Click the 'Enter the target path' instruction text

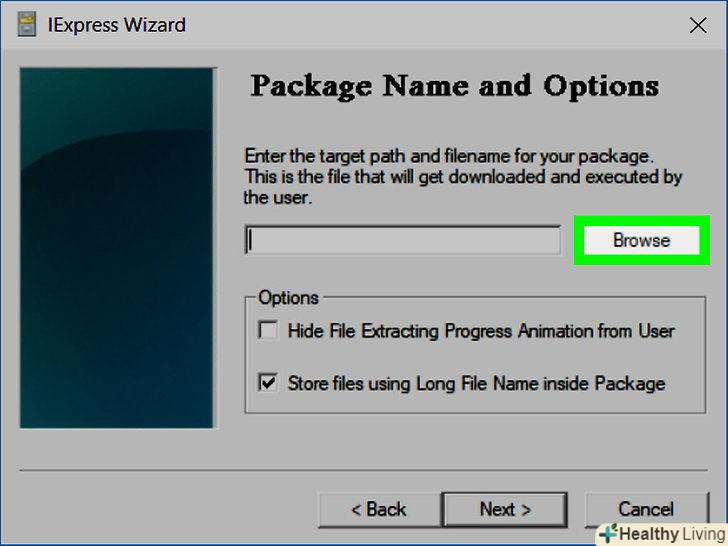point(463,176)
